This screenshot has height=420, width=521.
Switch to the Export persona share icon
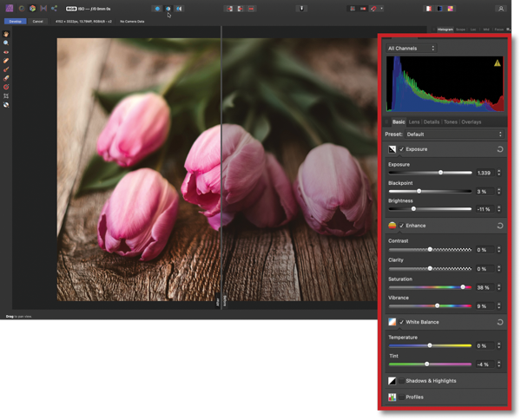coord(54,9)
